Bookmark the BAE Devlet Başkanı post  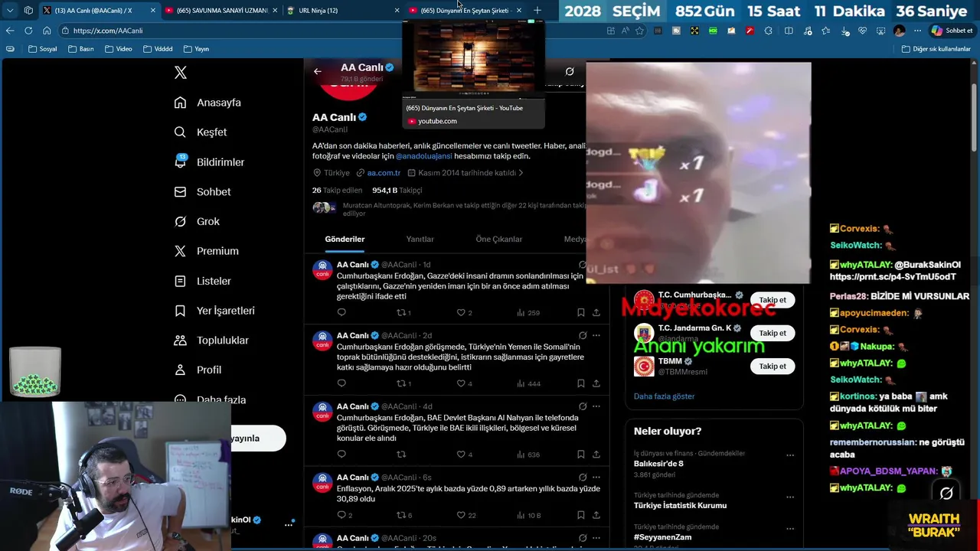pos(581,455)
